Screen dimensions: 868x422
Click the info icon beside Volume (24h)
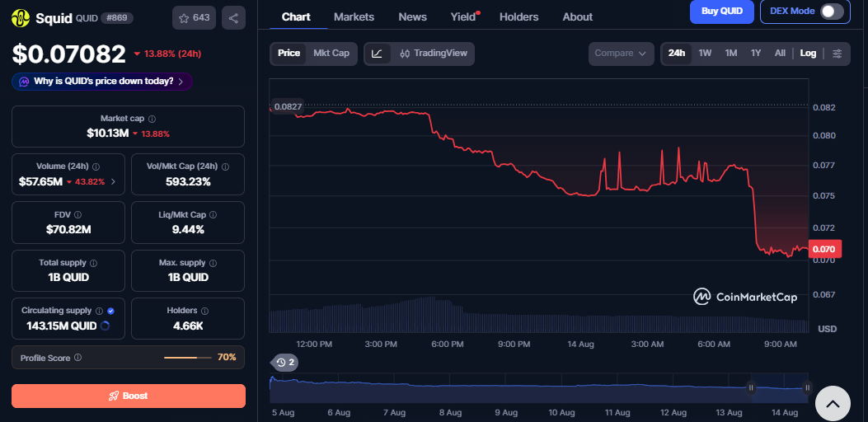96,166
